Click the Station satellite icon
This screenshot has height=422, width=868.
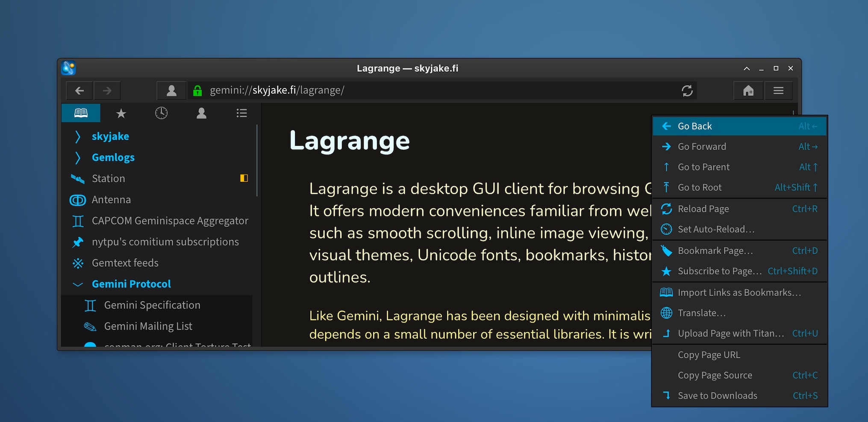(77, 179)
